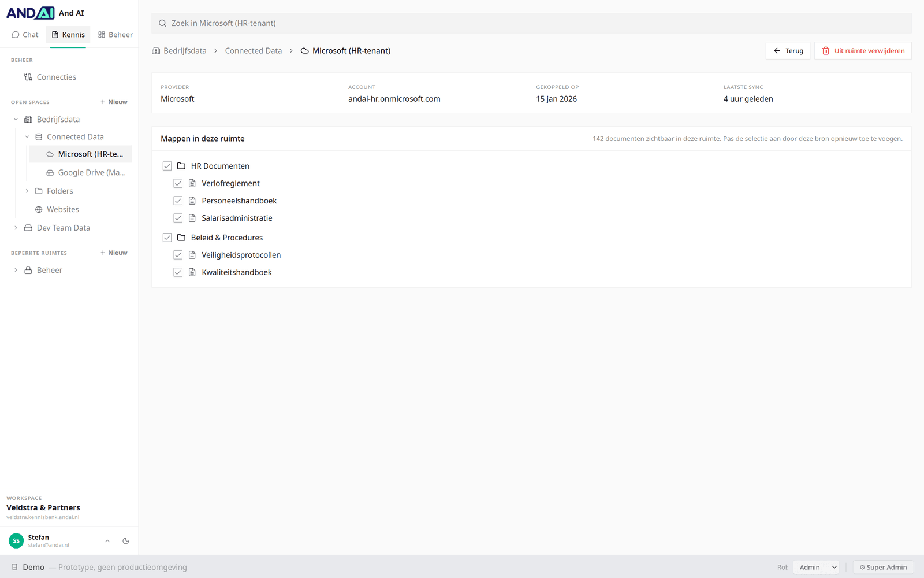Uncheck the HR Documenten folder checkbox
This screenshot has width=924, height=578.
167,166
